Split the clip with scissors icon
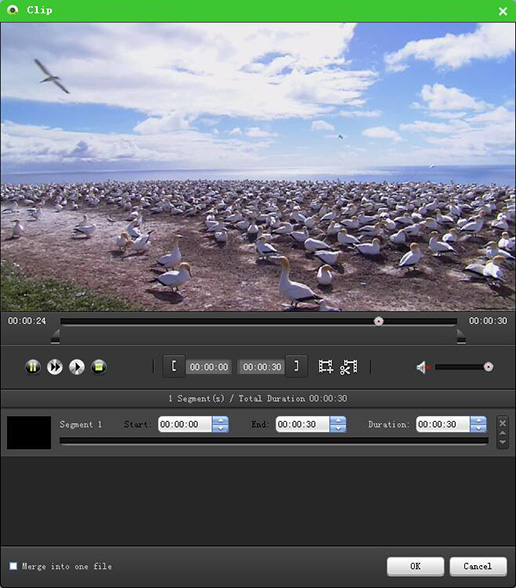Viewport: 516px width, 588px height. (x=349, y=367)
